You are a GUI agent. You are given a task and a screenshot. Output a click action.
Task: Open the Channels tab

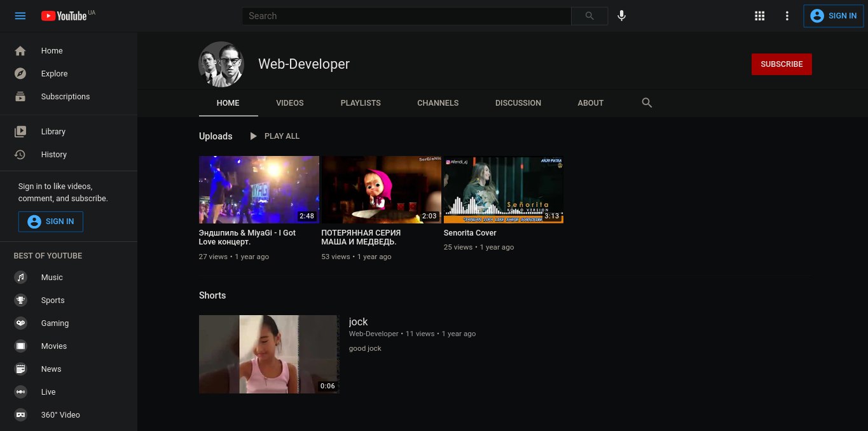[x=438, y=102]
